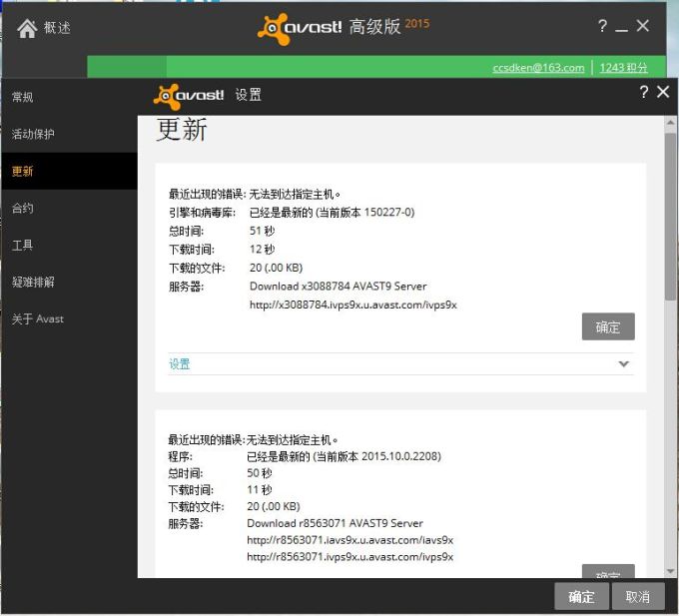Click the chevron arrow beside 设置
This screenshot has height=616, width=679.
tap(623, 364)
